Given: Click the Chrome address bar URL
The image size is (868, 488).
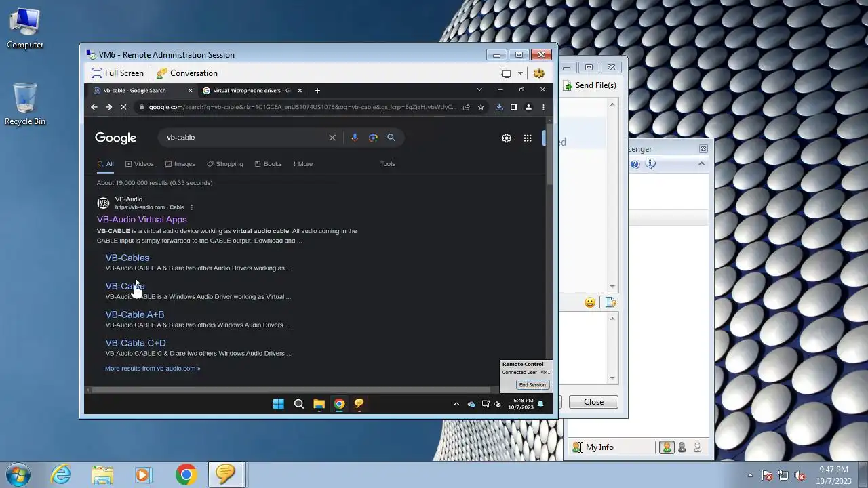Looking at the screenshot, I should (x=302, y=107).
